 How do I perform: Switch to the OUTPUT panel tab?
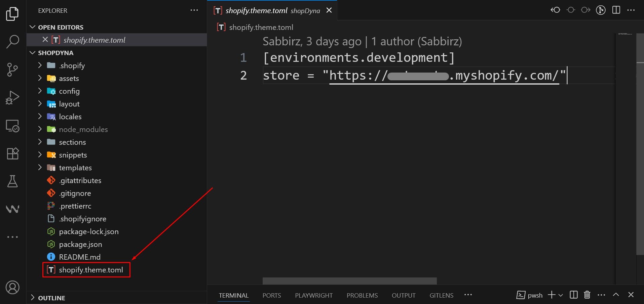tap(404, 295)
